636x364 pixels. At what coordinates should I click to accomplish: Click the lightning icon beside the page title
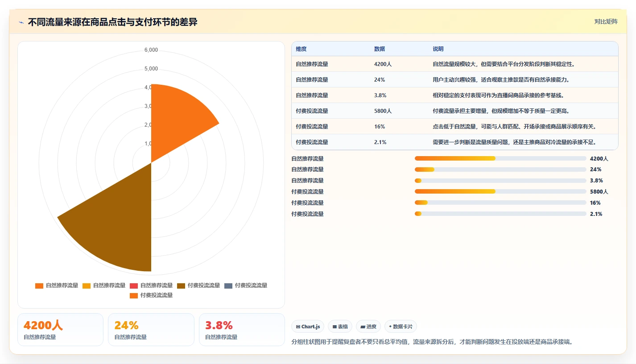click(21, 22)
